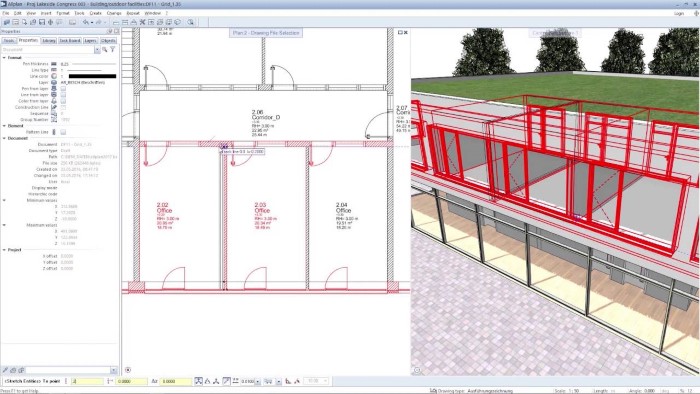The height and width of the screenshot is (394, 700).
Task: Click the first yellow coordinate input field
Action: pyautogui.click(x=88, y=382)
